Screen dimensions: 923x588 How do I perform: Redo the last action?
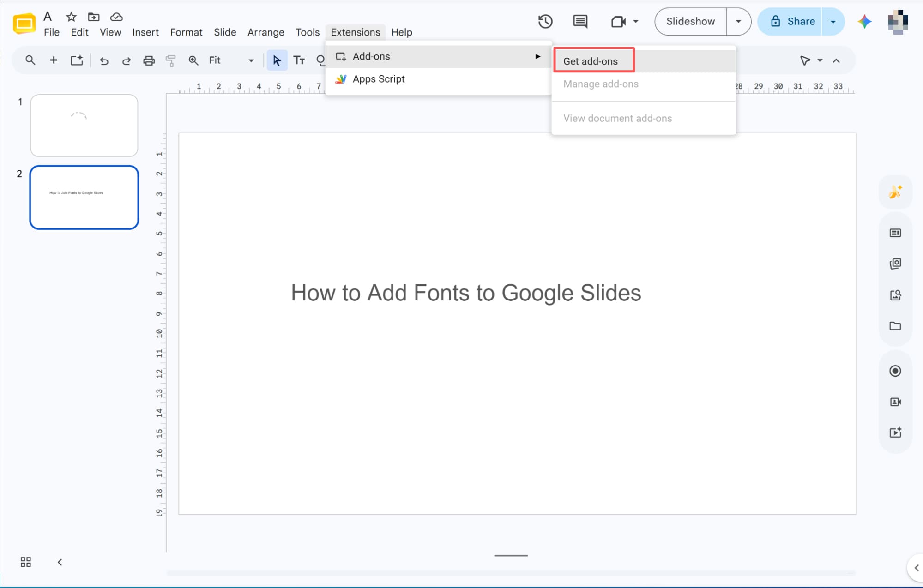point(126,60)
